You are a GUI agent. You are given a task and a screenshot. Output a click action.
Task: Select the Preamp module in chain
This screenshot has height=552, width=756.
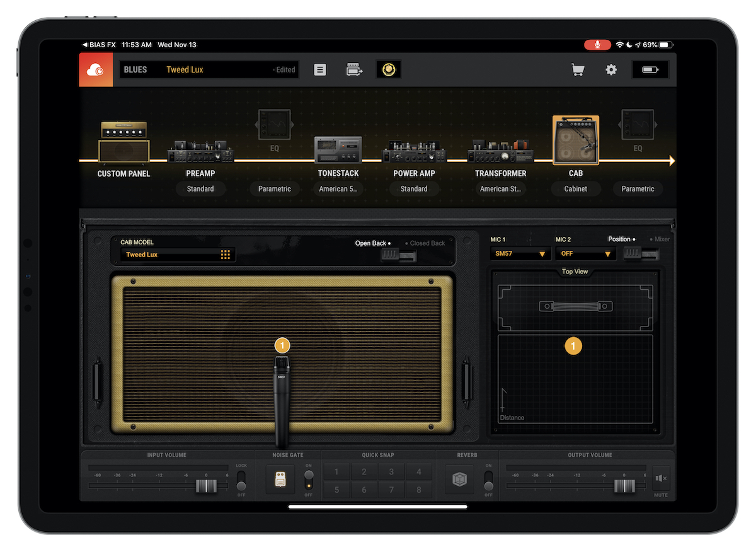[x=200, y=151]
